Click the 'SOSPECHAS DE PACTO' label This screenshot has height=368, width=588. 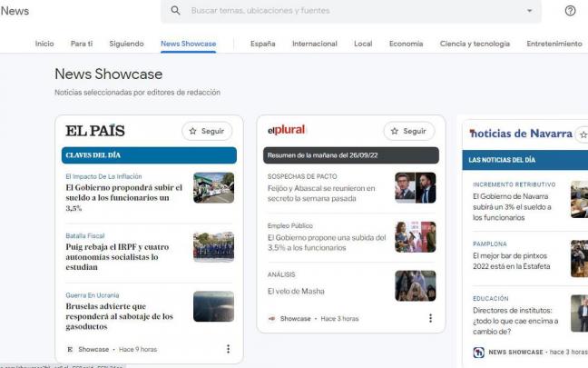point(302,176)
